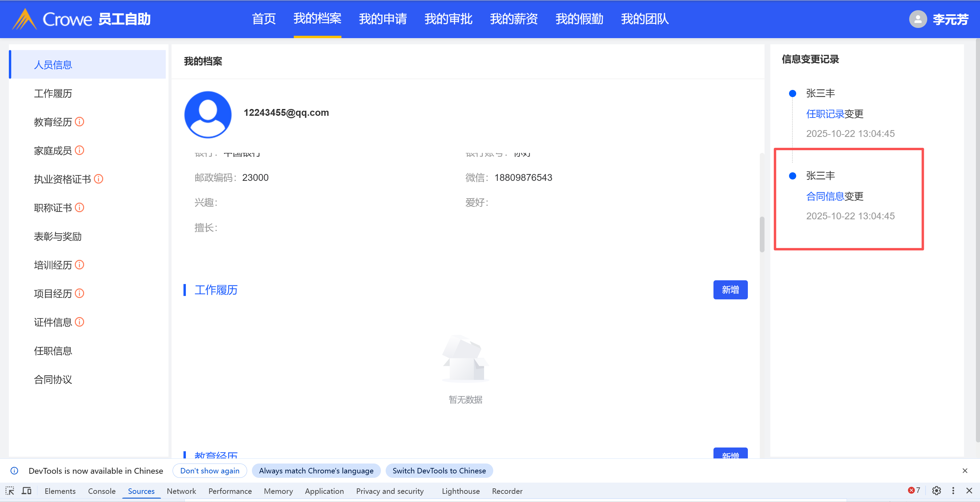Toggle the DevTools device toolbar icon

(x=26, y=490)
